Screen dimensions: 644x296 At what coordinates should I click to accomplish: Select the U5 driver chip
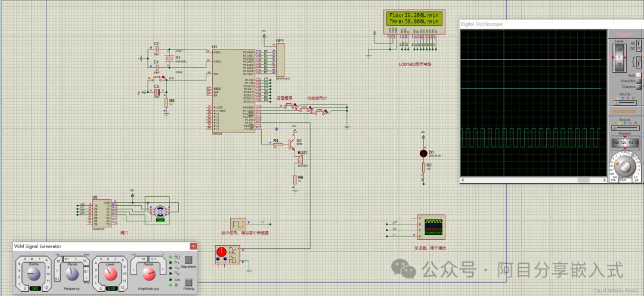tap(101, 214)
